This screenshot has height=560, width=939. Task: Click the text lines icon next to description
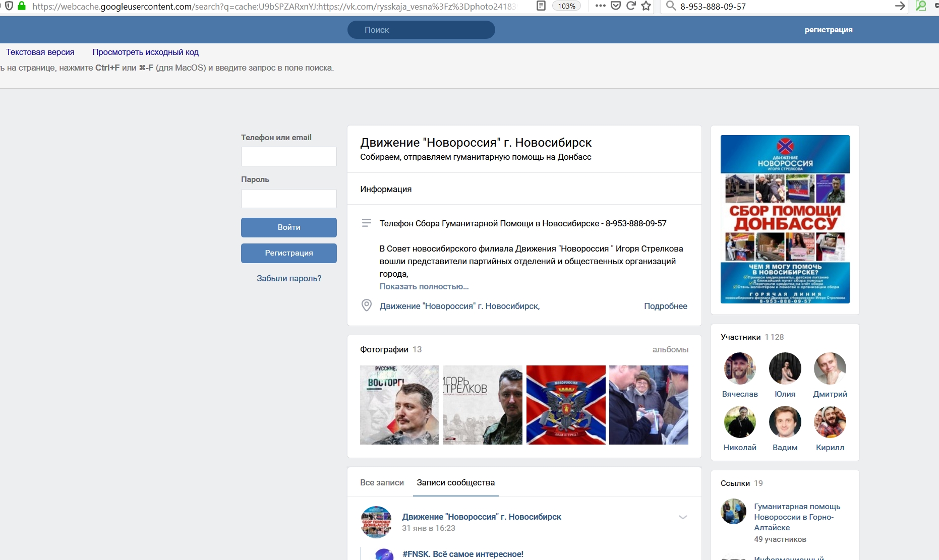point(367,223)
